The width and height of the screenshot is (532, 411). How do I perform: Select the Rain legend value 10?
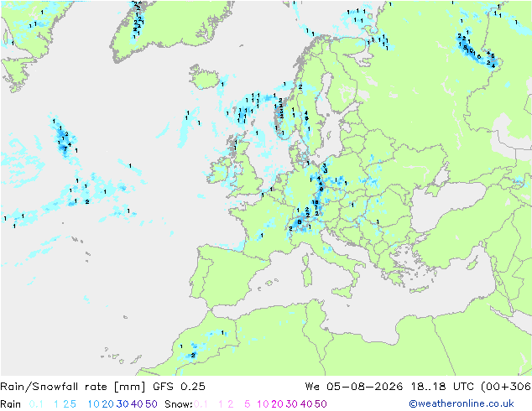tap(94, 404)
